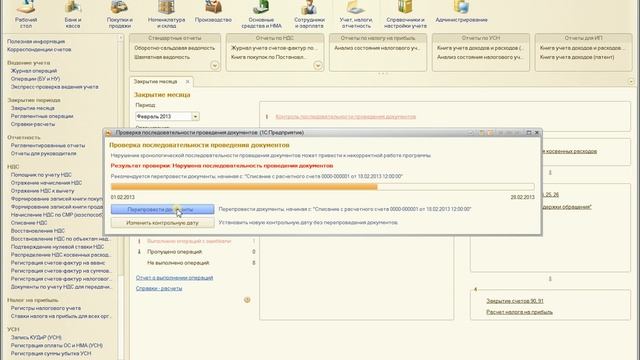
Task: Open Справки-расчеты link
Action: (x=159, y=289)
